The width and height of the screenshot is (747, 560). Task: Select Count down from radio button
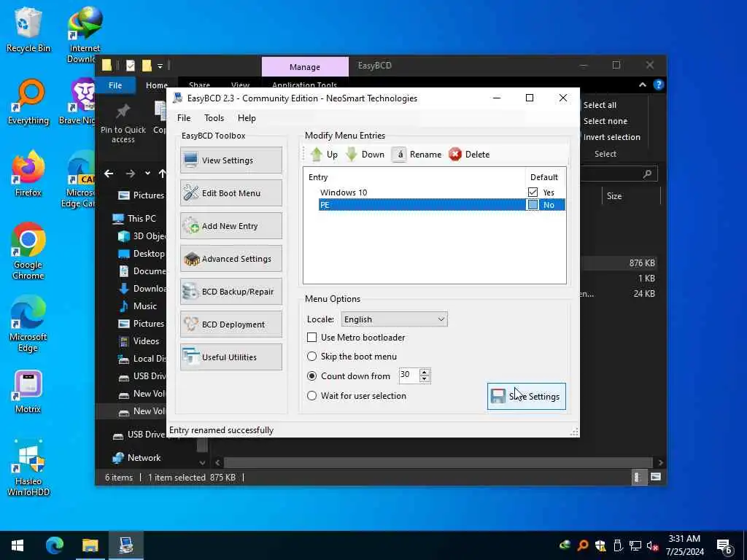pos(311,376)
